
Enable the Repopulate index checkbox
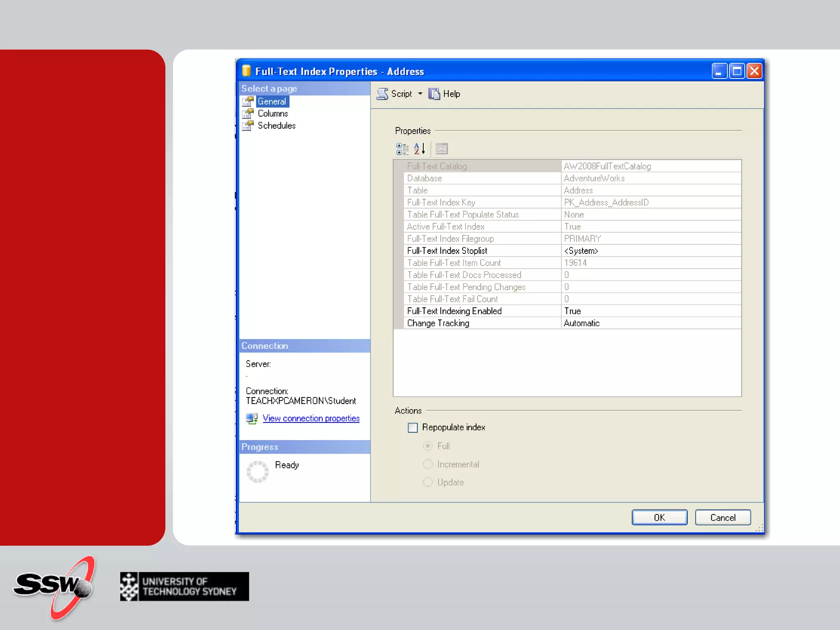click(413, 428)
